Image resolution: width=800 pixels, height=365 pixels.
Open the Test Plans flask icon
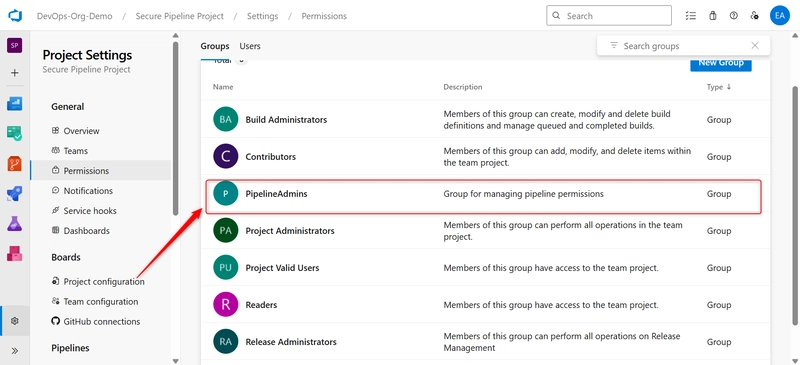pyautogui.click(x=14, y=224)
